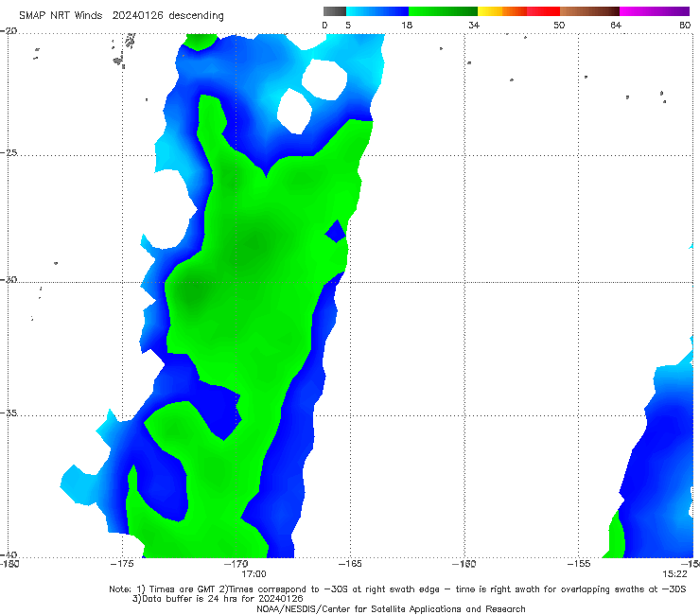Select the latitude label '-35'
The height and width of the screenshot is (615, 700).
tap(9, 413)
